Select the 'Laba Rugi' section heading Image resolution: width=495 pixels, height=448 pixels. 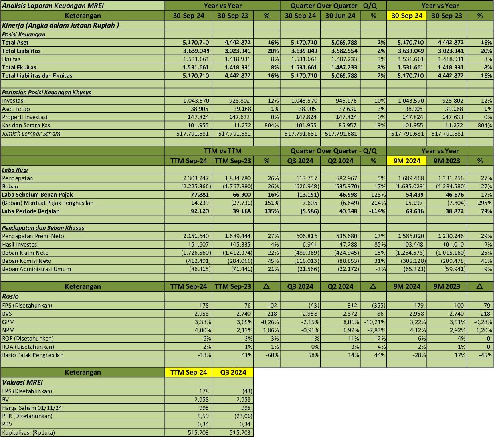coord(15,170)
